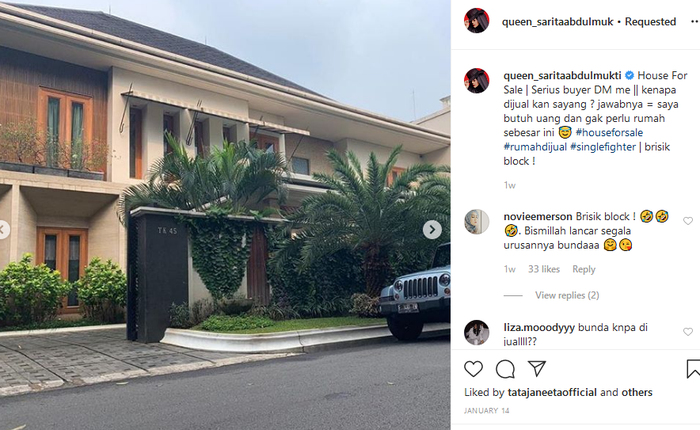Like novieemerson's comment heart
The height and width of the screenshot is (430, 700).
688,221
